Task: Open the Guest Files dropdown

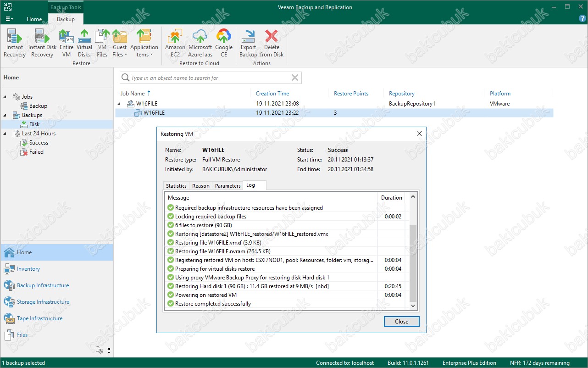Action: click(x=120, y=43)
